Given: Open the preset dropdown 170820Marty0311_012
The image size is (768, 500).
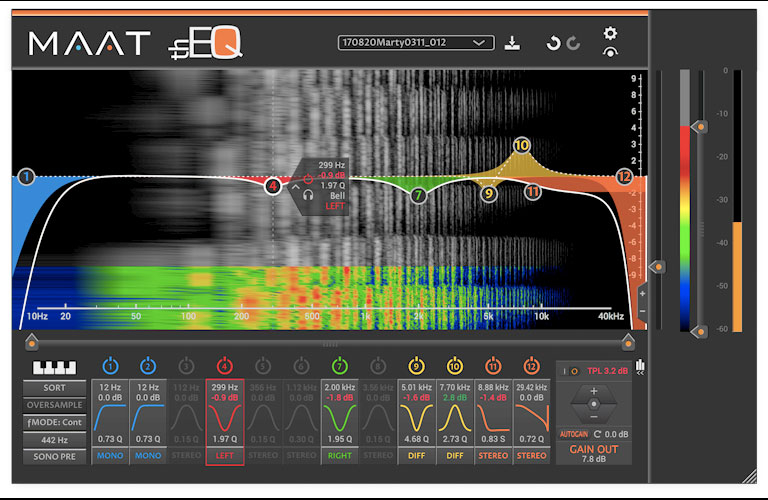Looking at the screenshot, I should (x=416, y=43).
